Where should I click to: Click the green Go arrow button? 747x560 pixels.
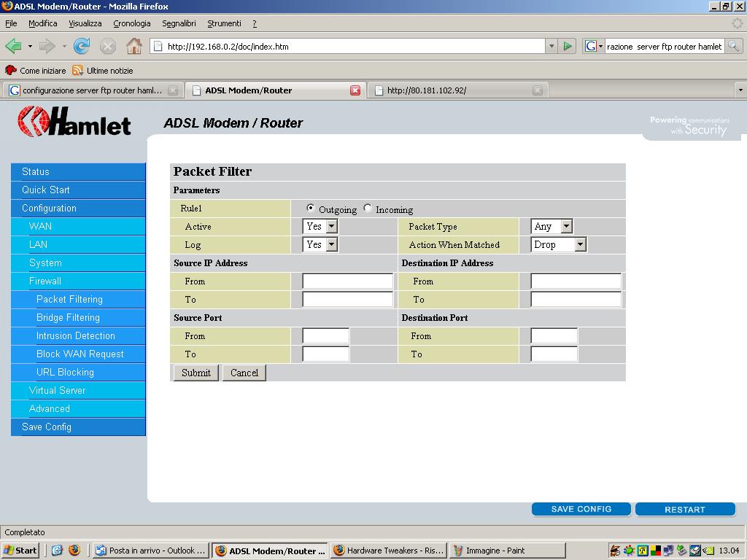coord(568,46)
